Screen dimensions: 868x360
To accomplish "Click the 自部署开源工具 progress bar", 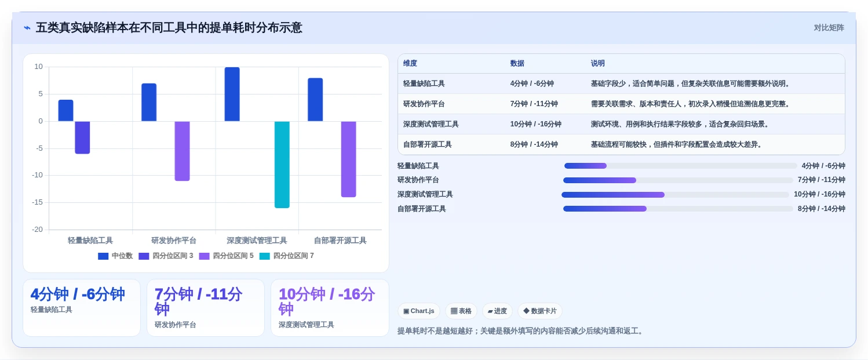I will pos(678,209).
